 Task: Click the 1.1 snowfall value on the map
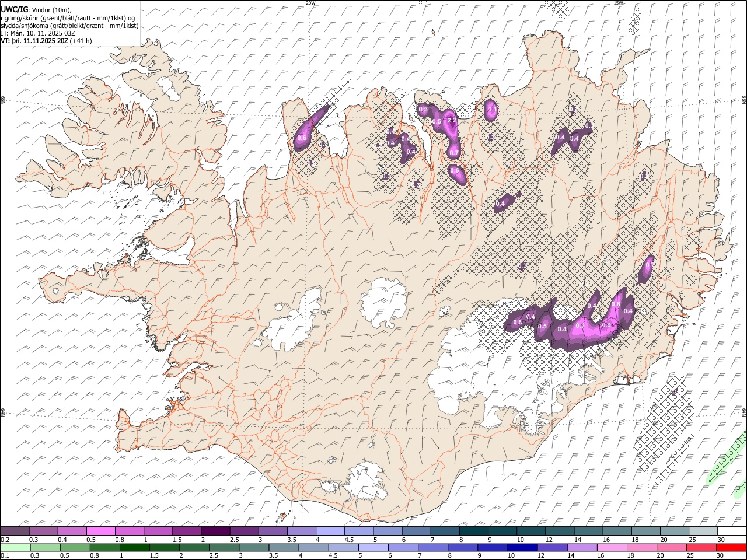click(x=491, y=109)
